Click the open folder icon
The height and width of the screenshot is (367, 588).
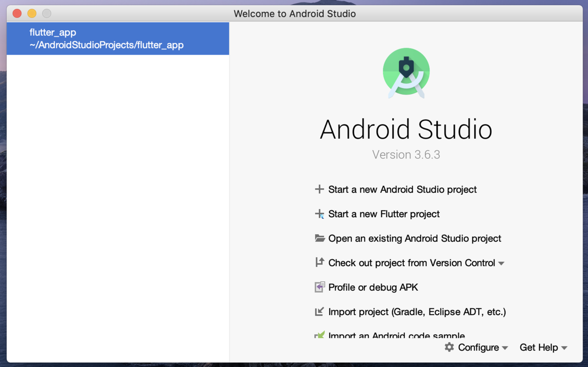coord(320,238)
